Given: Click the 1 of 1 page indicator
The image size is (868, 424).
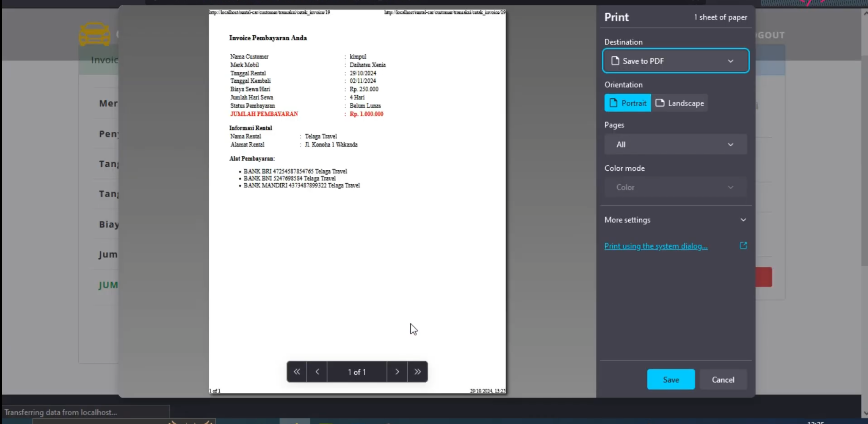Looking at the screenshot, I should [x=357, y=372].
